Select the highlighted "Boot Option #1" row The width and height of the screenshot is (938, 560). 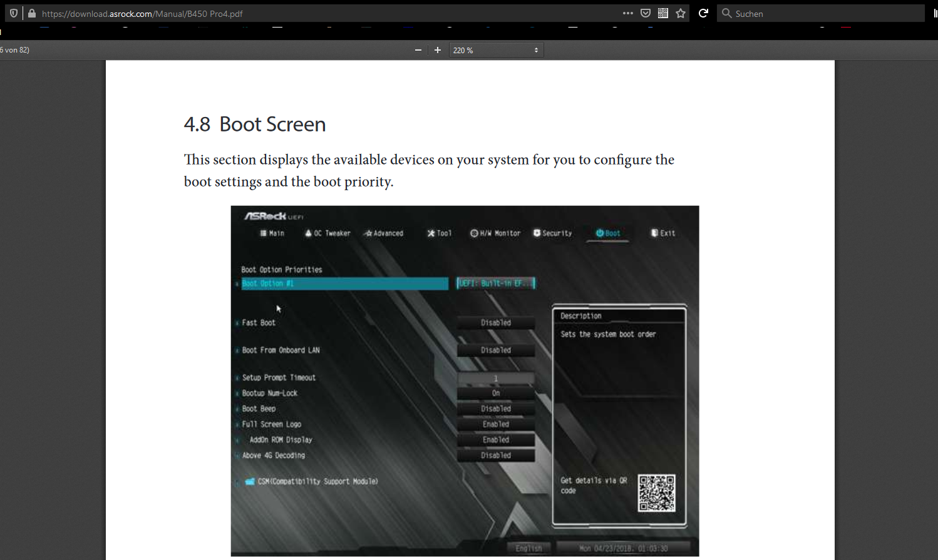coord(344,283)
